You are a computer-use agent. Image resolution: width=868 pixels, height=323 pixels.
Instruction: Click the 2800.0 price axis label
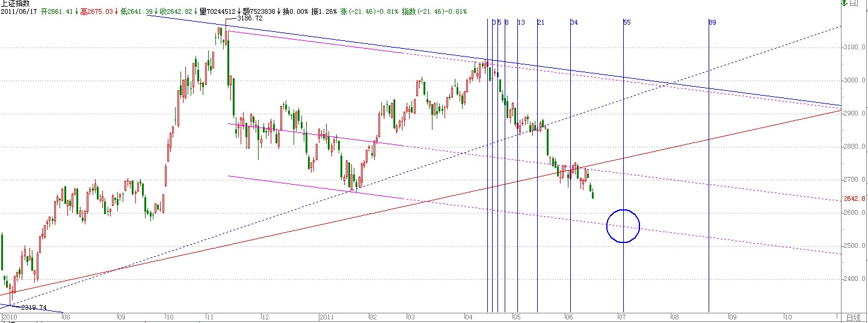point(854,146)
